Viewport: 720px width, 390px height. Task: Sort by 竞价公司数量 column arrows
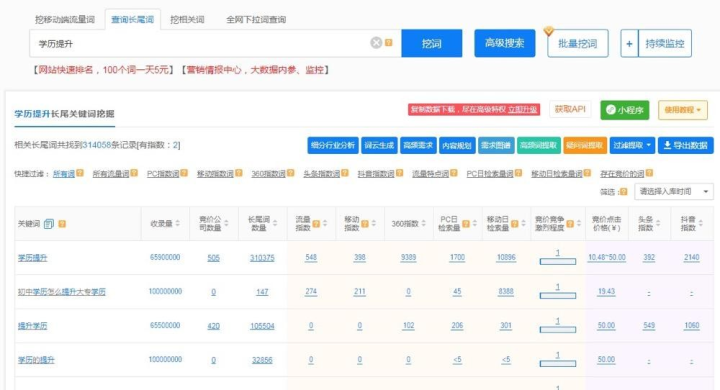point(226,224)
